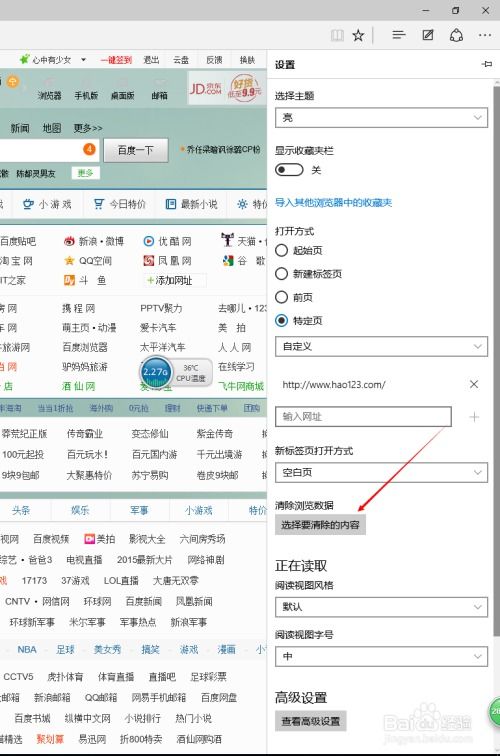Click the share icon in toolbar

click(456, 35)
